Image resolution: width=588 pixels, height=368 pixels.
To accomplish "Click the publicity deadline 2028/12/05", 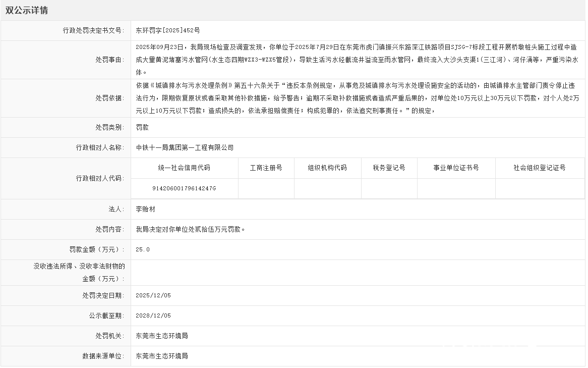I will [153, 316].
